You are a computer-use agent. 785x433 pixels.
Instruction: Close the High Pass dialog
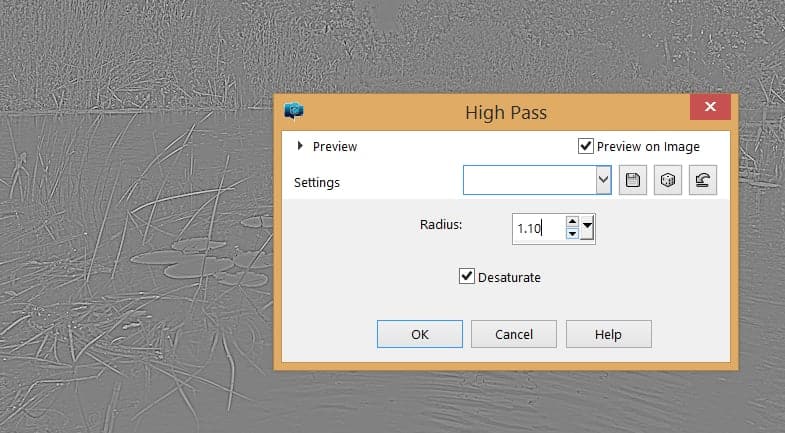[x=710, y=108]
